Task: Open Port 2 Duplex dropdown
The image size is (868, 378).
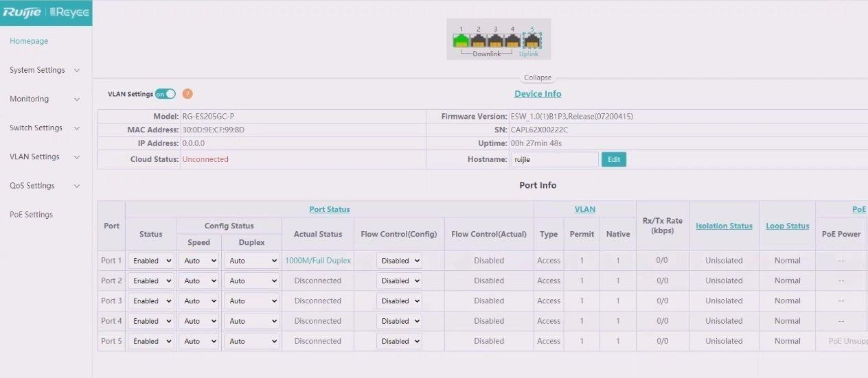Action: (x=252, y=281)
